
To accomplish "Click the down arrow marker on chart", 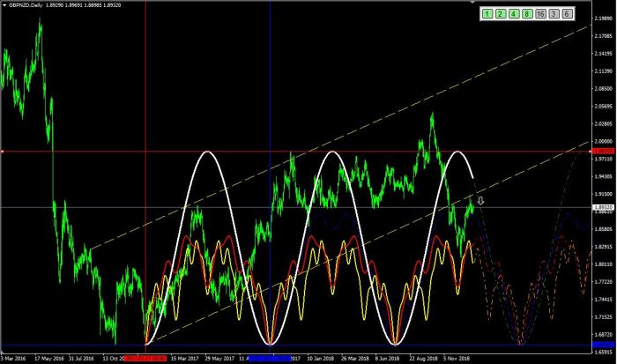I will tap(481, 201).
